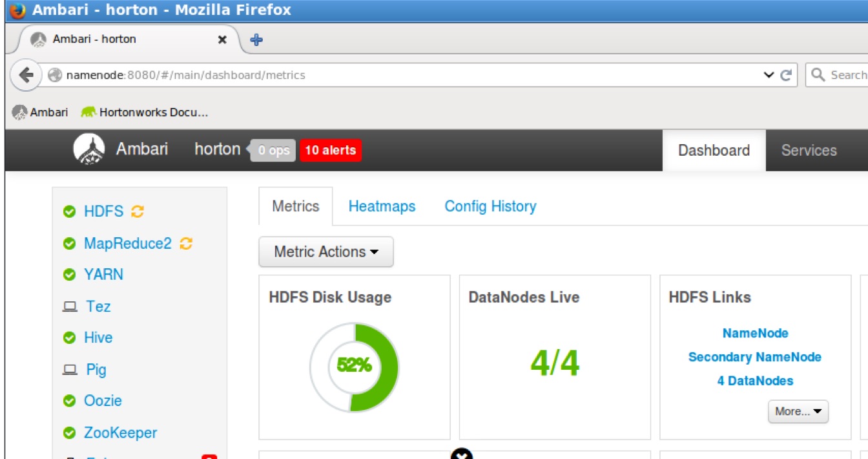
Task: Click the page reload icon in address bar
Action: (787, 74)
